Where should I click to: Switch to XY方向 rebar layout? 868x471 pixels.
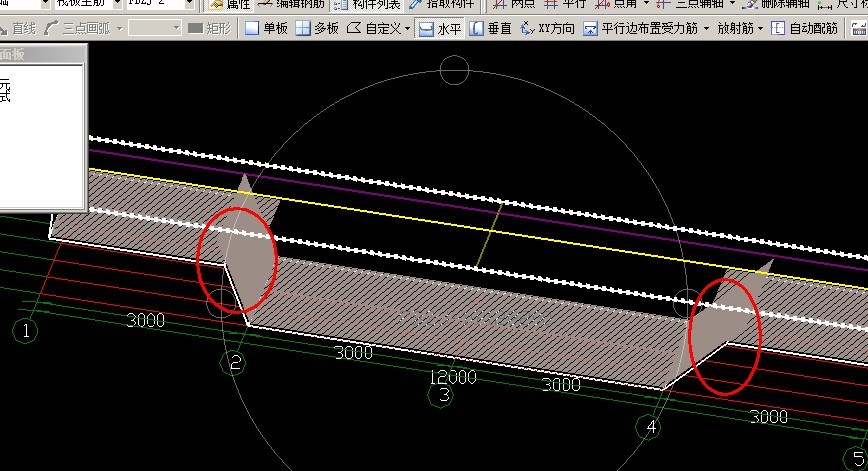coord(547,28)
